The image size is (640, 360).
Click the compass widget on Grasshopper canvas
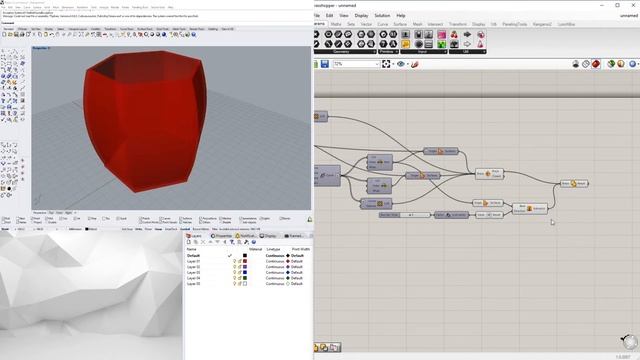(630, 341)
